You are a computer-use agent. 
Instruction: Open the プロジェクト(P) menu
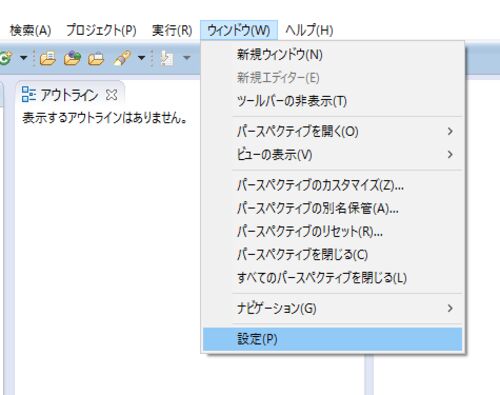[101, 31]
